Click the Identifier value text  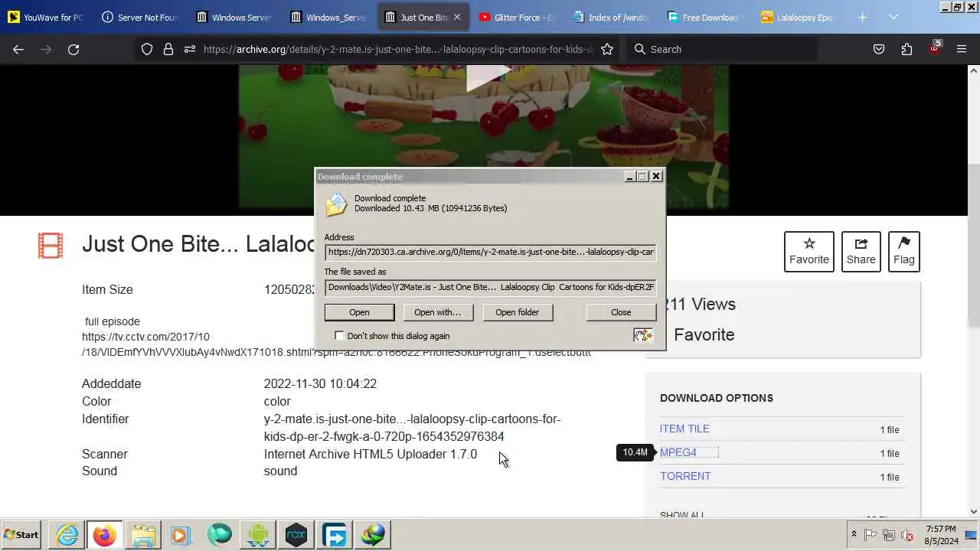(x=413, y=428)
